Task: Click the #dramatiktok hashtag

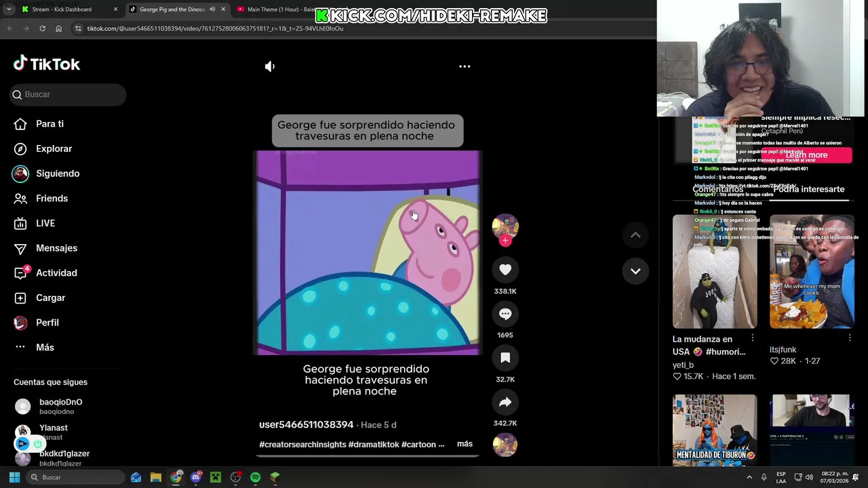Action: (x=374, y=445)
